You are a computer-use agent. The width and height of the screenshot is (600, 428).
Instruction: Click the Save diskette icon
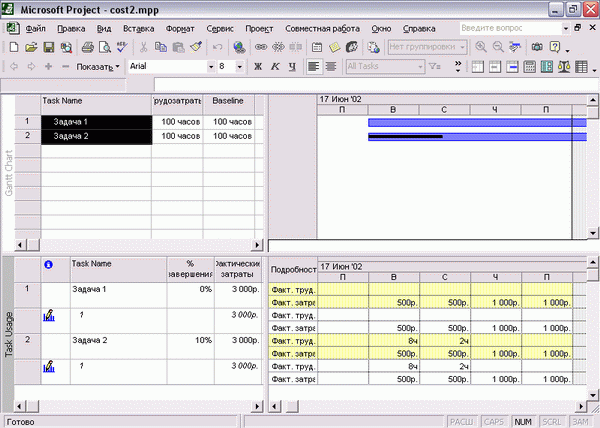(49, 47)
